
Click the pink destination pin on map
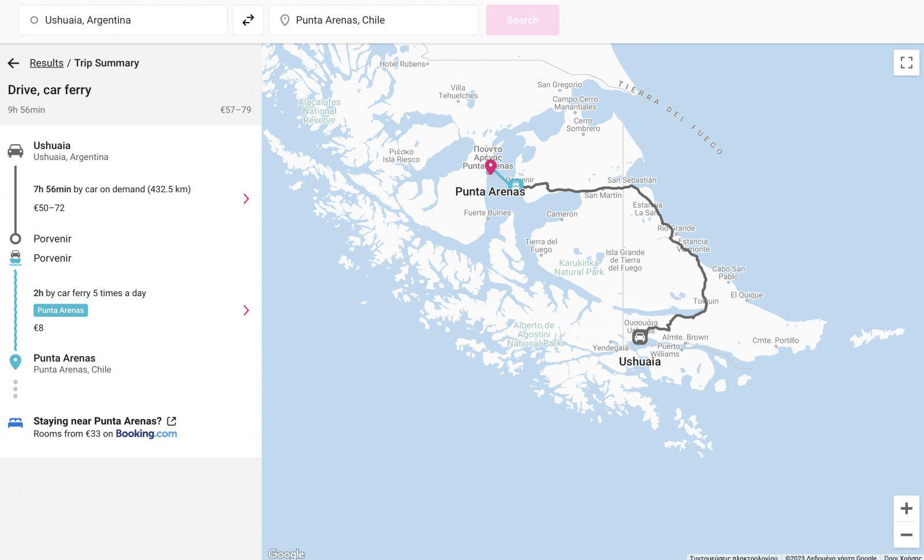point(490,167)
